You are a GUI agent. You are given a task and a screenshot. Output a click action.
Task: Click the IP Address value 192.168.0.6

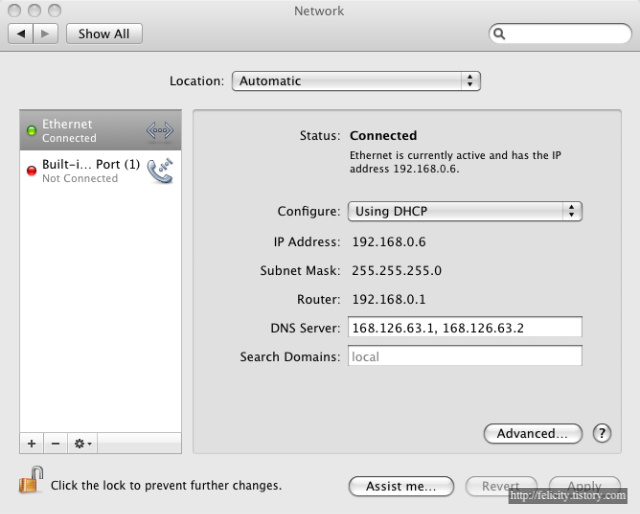[389, 242]
